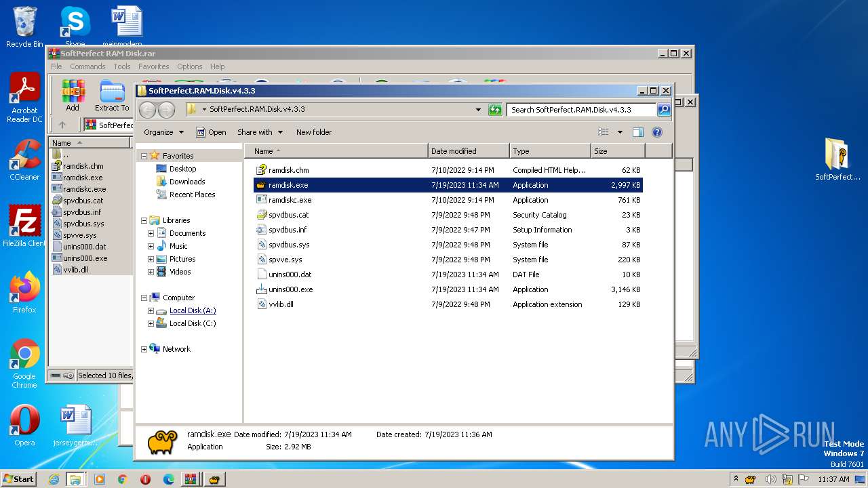Click the change view icon in Explorer

[x=604, y=132]
